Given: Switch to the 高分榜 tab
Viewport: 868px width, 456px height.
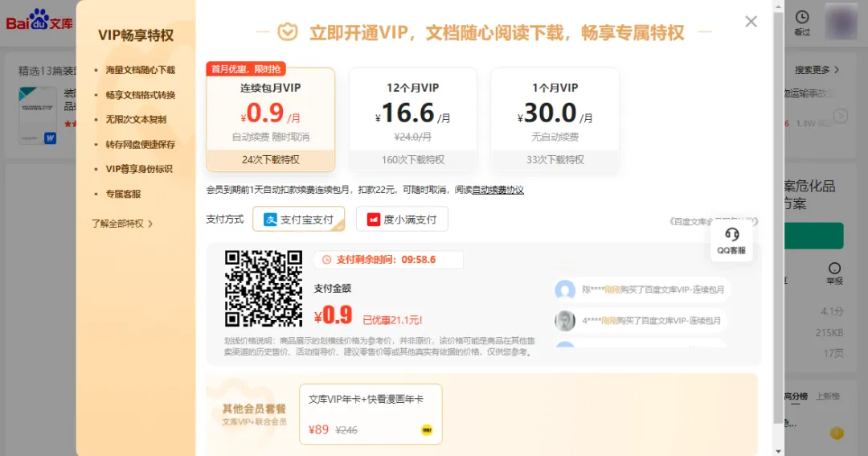Looking at the screenshot, I should click(796, 396).
